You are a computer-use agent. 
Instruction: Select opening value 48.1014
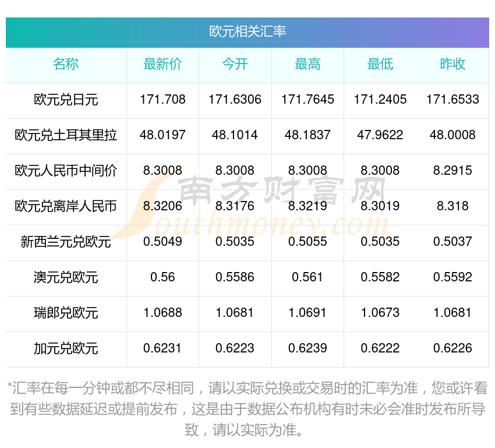235,135
